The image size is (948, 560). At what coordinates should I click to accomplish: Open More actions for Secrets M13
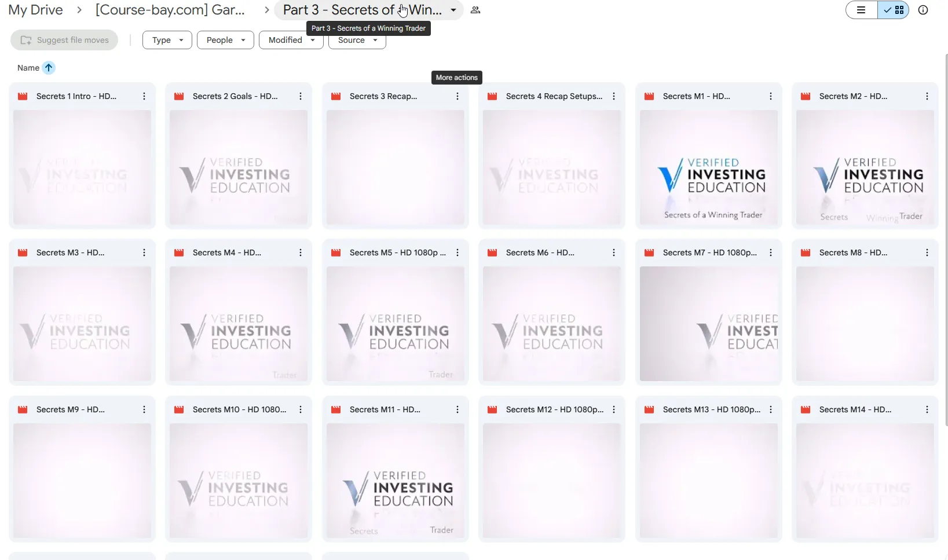point(771,409)
